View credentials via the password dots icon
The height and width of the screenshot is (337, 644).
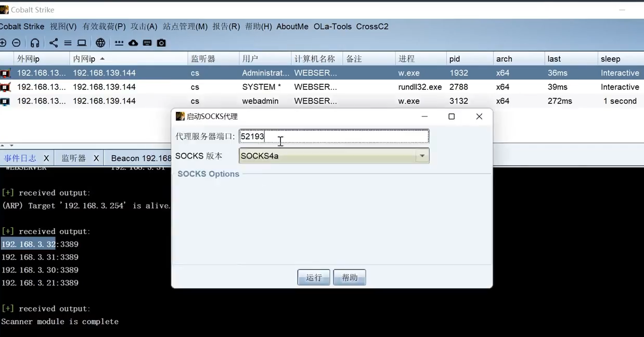tap(119, 43)
